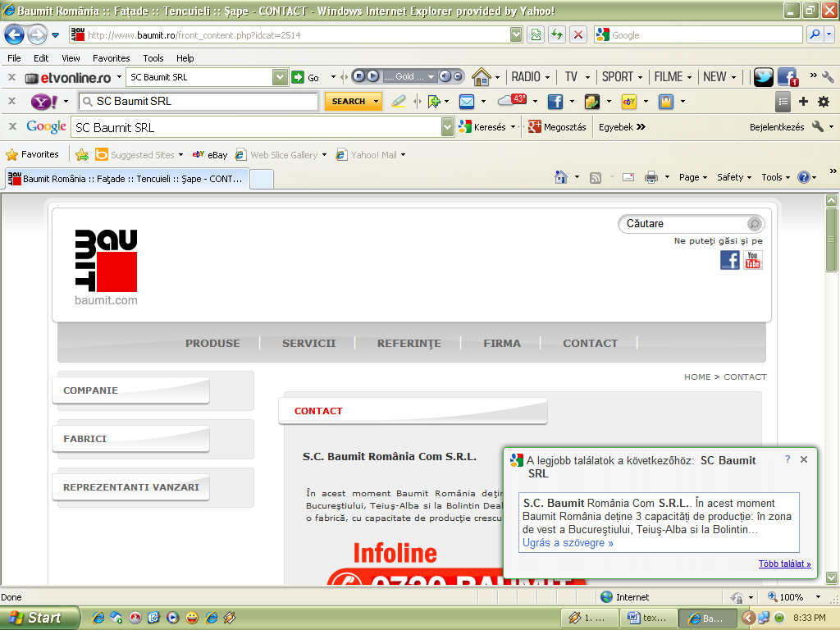
Task: Click the Refresh page icon
Action: 557,34
